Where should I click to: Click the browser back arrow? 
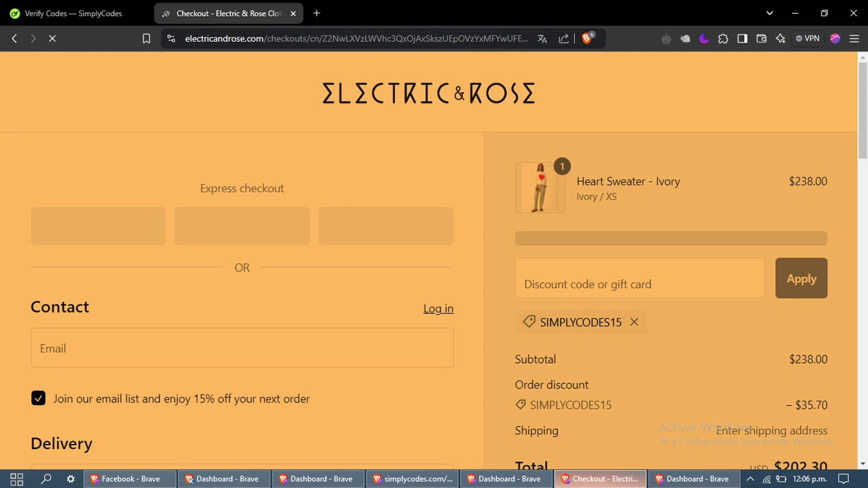(14, 38)
